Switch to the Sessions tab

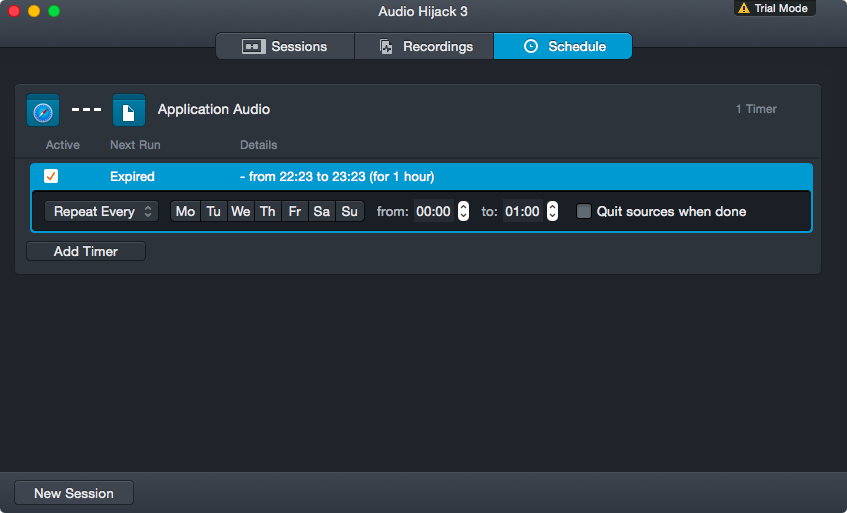285,46
